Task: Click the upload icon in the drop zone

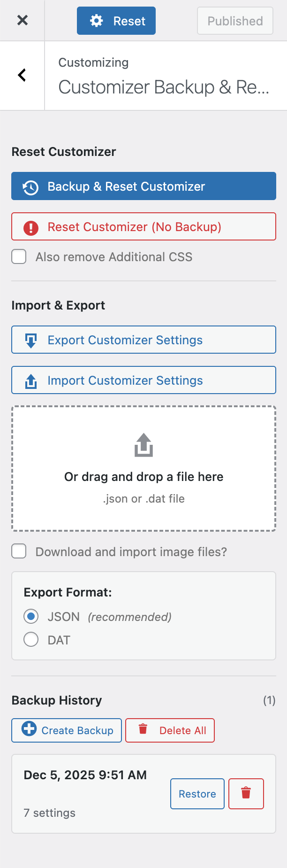Action: point(143,445)
